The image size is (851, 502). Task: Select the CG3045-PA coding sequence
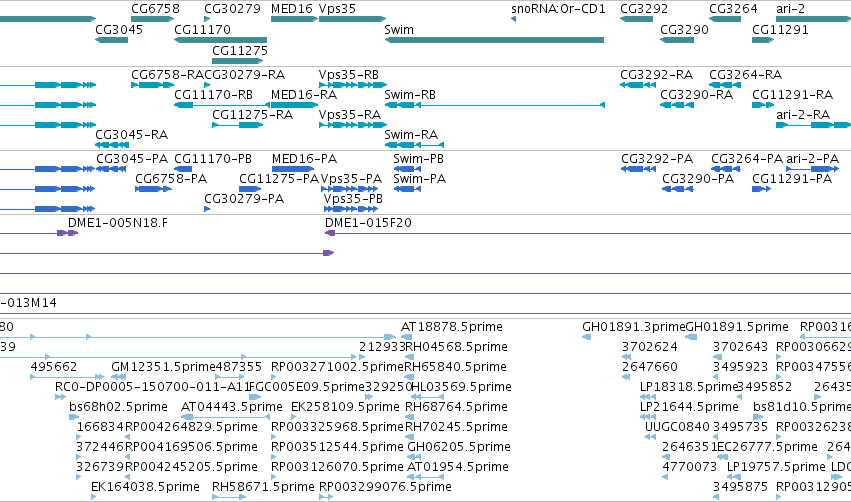pyautogui.click(x=111, y=169)
